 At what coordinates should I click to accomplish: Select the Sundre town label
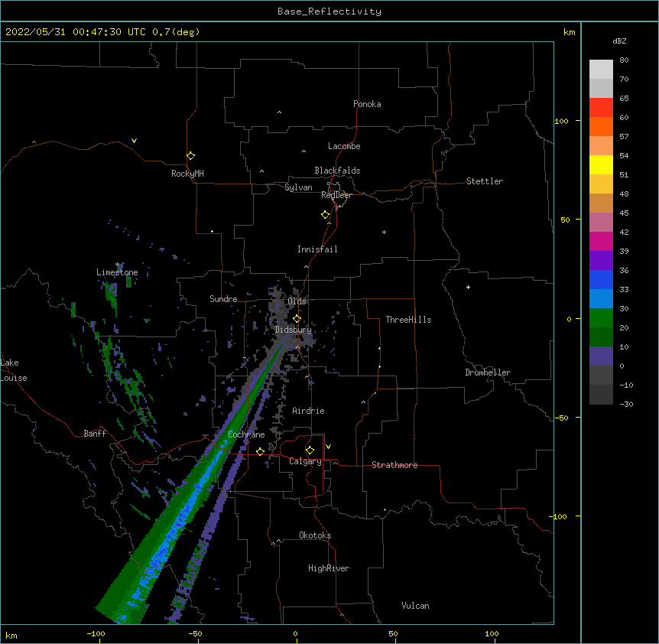[223, 299]
